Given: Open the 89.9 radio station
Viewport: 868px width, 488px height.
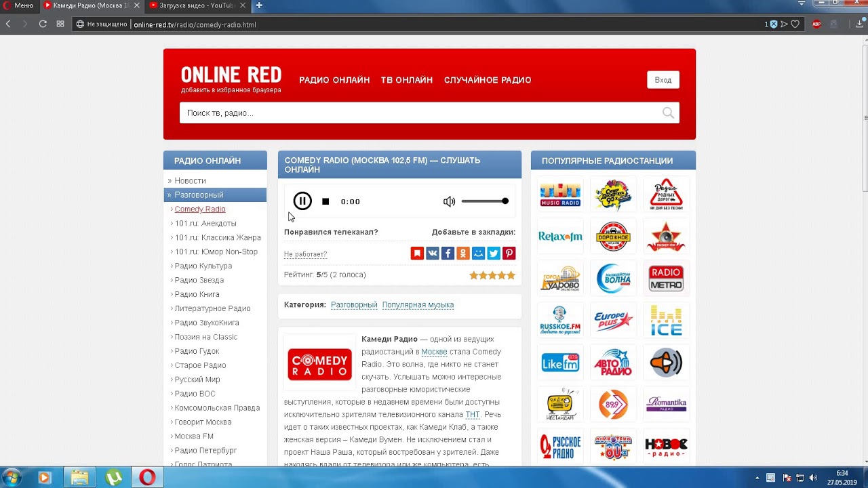Looking at the screenshot, I should click(613, 405).
